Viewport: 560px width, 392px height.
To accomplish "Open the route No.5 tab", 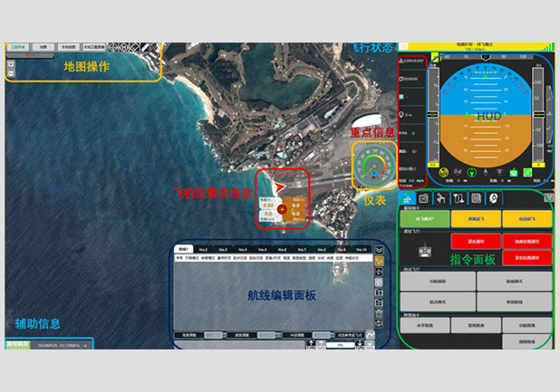I will coord(262,249).
